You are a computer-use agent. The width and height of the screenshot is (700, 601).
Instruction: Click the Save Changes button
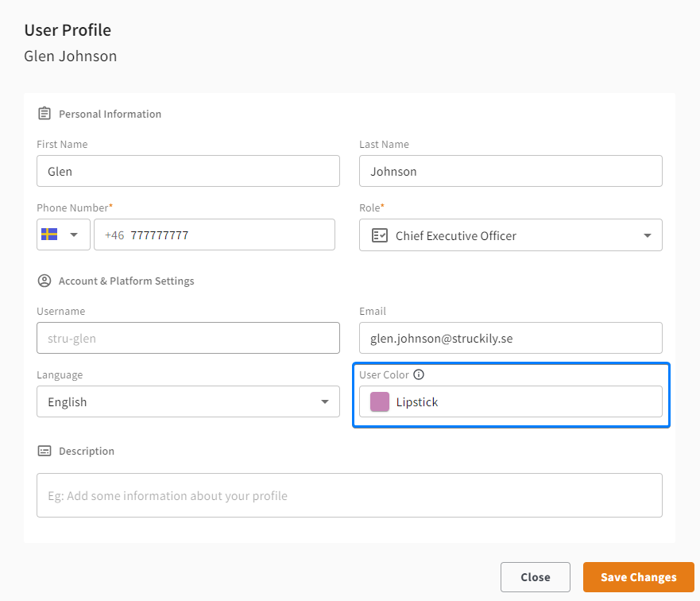(638, 577)
